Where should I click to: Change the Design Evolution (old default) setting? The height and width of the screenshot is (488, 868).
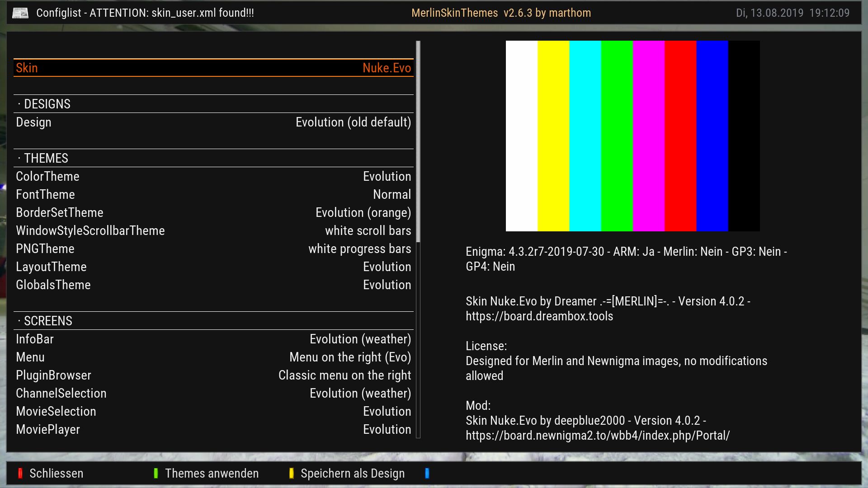pyautogui.click(x=213, y=122)
